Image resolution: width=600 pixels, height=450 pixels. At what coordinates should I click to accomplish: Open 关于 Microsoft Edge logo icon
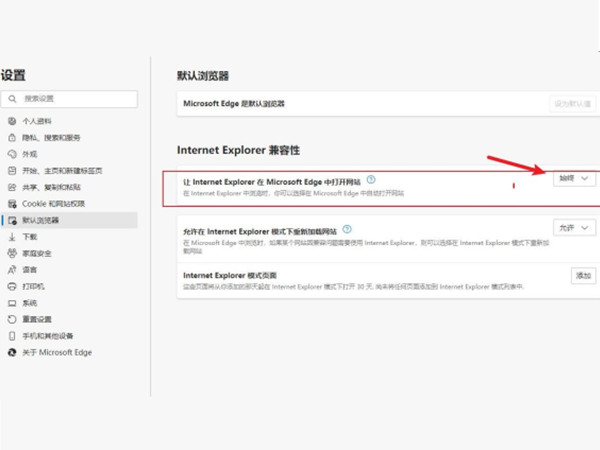(x=12, y=352)
